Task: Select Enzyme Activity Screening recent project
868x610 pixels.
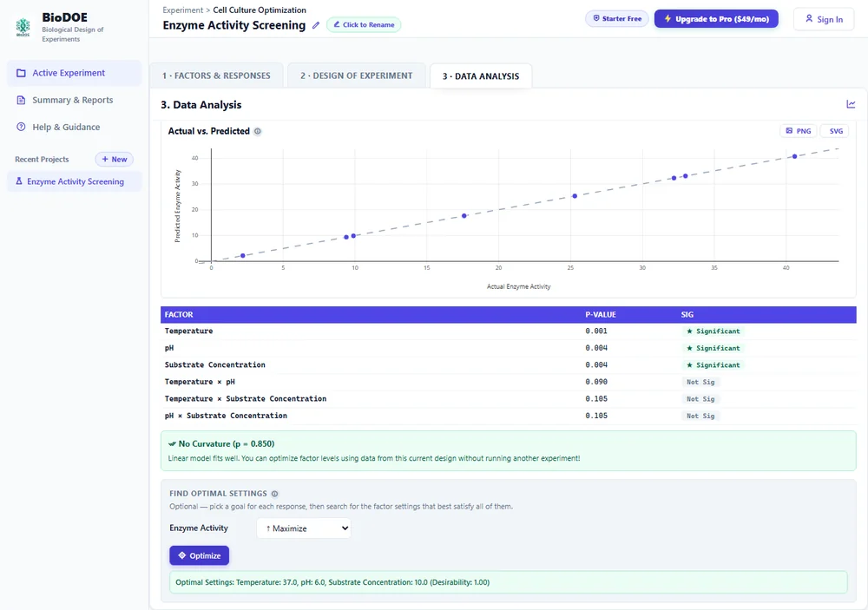Action: (74, 181)
